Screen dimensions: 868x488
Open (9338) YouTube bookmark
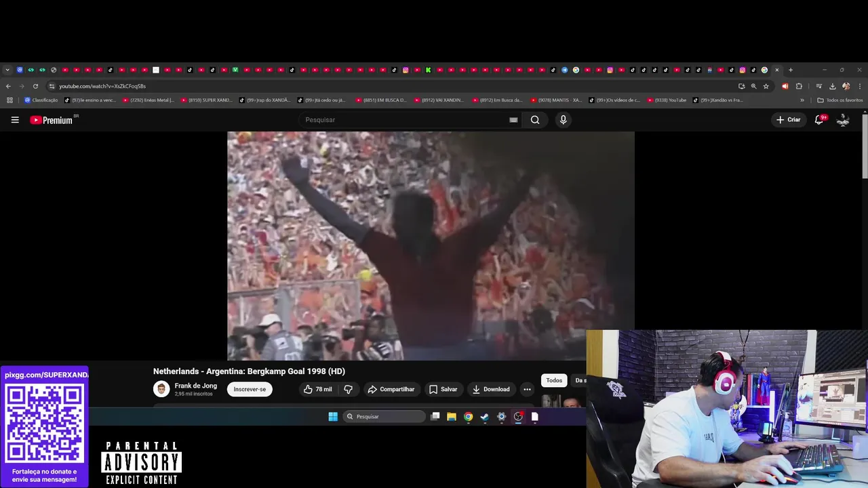coord(667,100)
